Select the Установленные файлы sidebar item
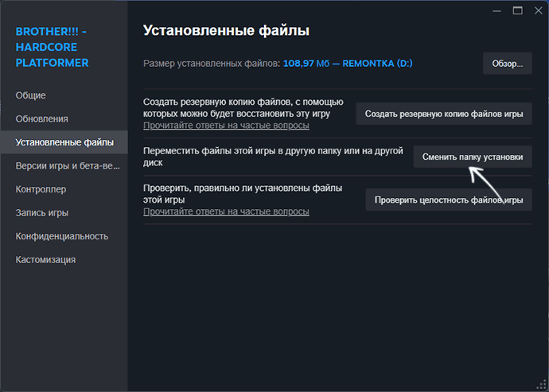The image size is (549, 392). coord(64,142)
